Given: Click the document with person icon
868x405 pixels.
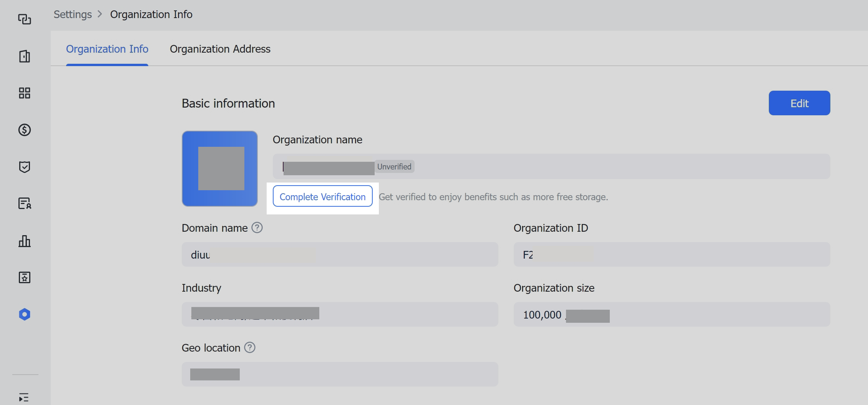Looking at the screenshot, I should pos(25,203).
